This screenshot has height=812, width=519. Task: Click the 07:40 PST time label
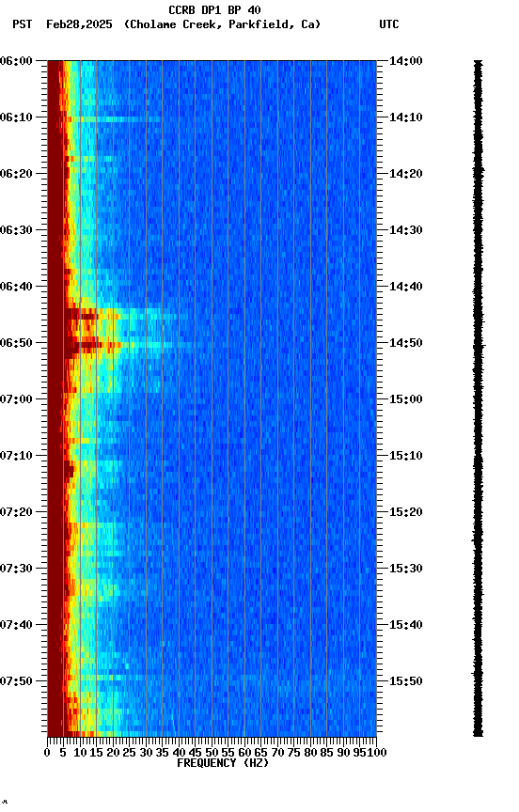click(16, 625)
